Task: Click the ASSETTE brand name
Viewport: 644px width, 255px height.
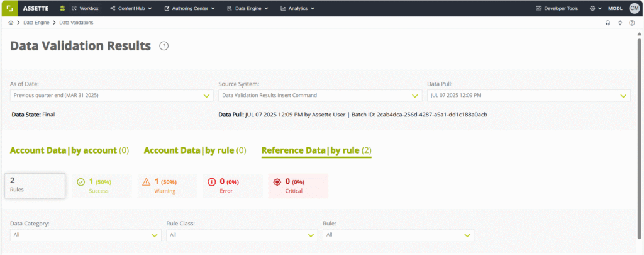Action: click(35, 8)
